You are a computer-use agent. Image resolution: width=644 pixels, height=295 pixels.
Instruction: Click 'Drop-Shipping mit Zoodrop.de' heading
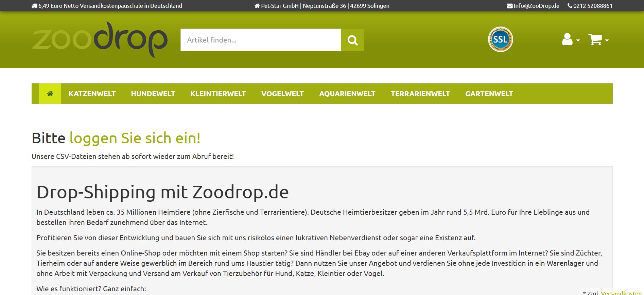click(x=162, y=192)
